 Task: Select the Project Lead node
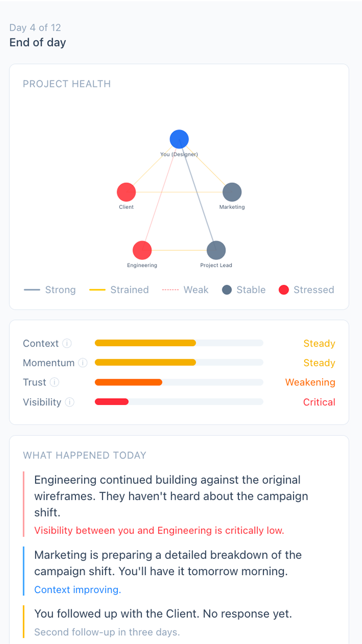[216, 251]
